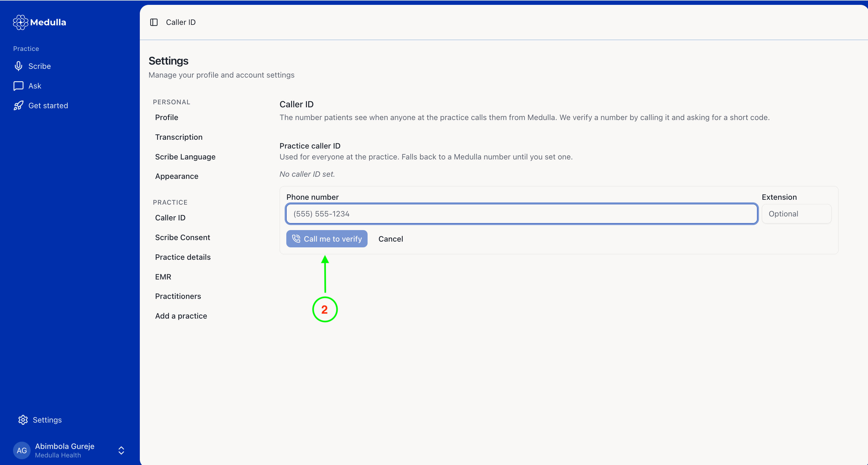The width and height of the screenshot is (868, 465).
Task: Click the PERSONAL section label
Action: tap(172, 102)
